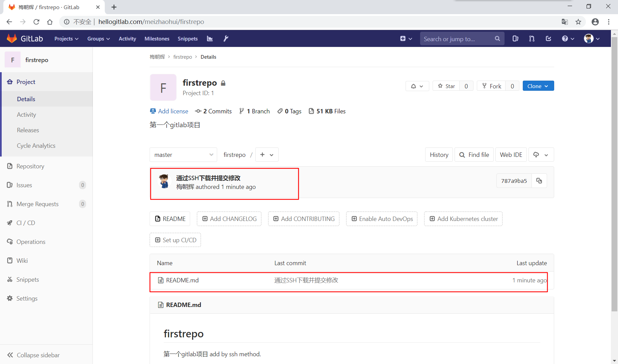618x364 pixels.
Task: Open the To-Do list icon in navbar
Action: coord(548,38)
